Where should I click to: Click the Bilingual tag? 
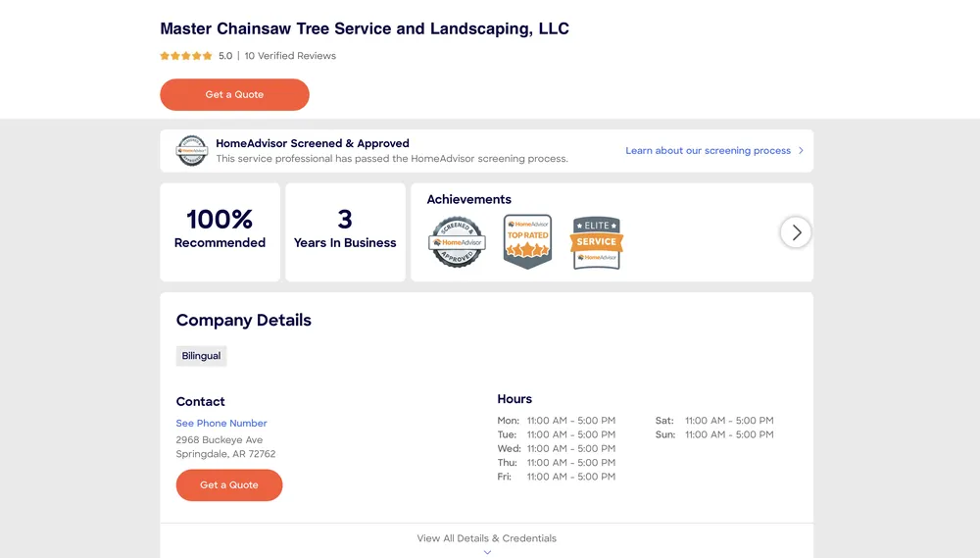coord(201,356)
